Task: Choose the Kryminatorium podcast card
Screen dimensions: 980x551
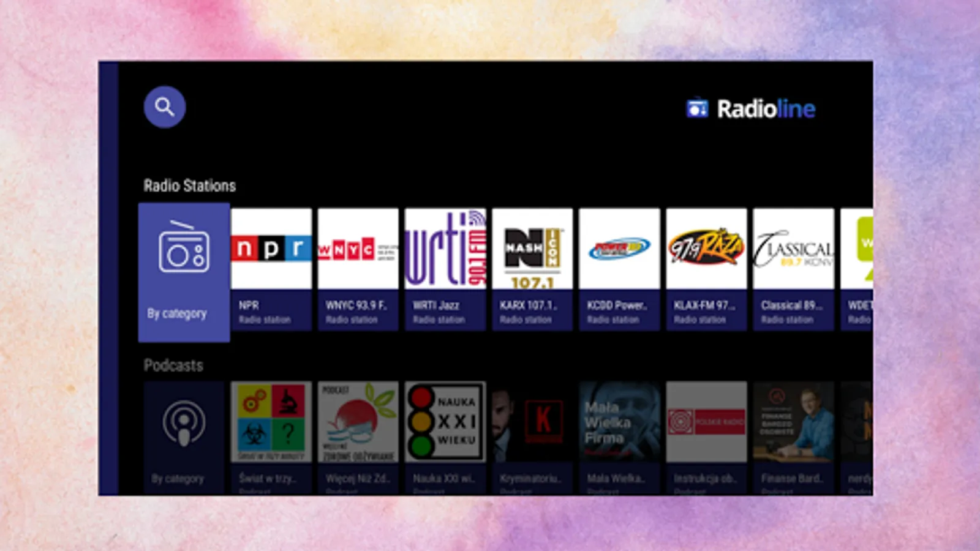Action: point(532,438)
